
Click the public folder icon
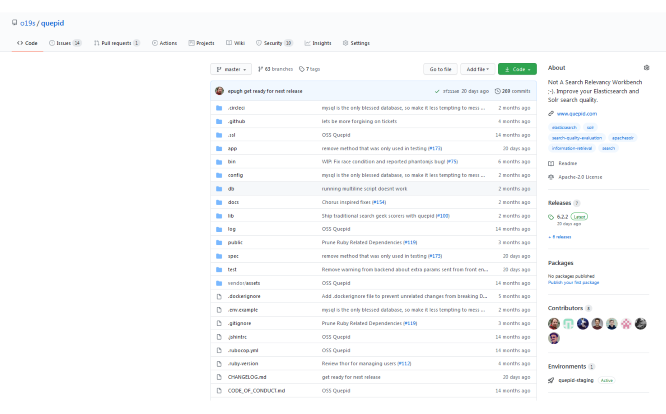(219, 242)
